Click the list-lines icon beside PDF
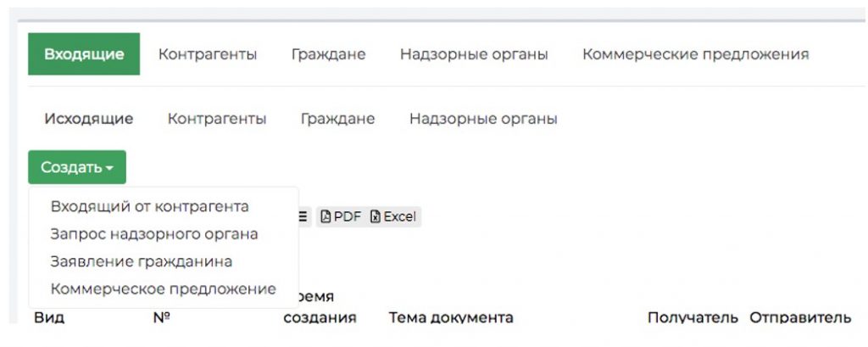The image size is (868, 347). click(x=303, y=216)
